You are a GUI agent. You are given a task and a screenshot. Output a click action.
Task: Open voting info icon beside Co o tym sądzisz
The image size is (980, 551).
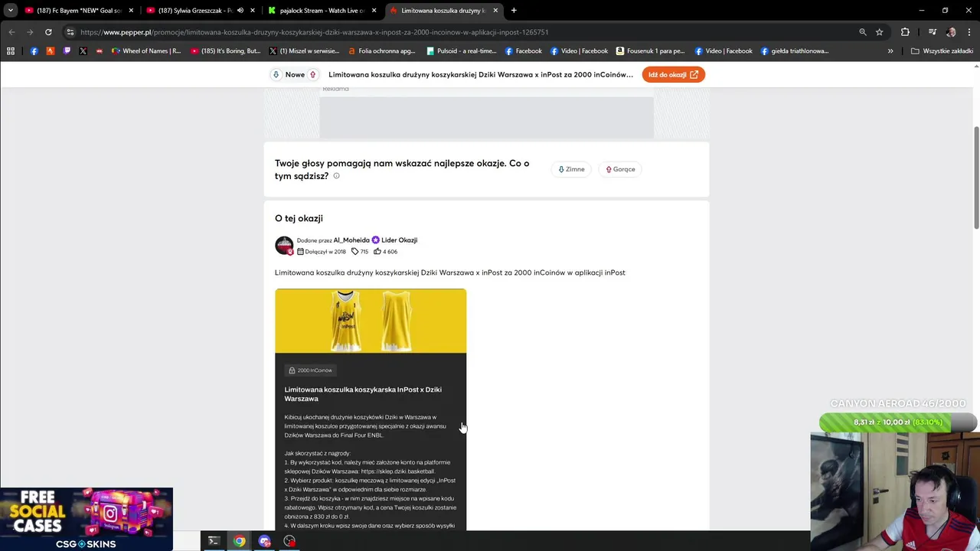click(336, 176)
